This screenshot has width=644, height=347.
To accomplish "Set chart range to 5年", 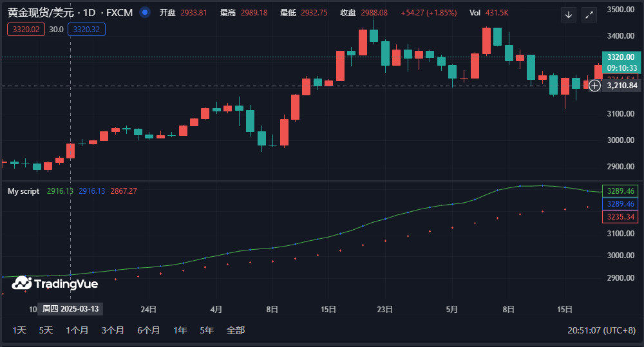I will (207, 330).
